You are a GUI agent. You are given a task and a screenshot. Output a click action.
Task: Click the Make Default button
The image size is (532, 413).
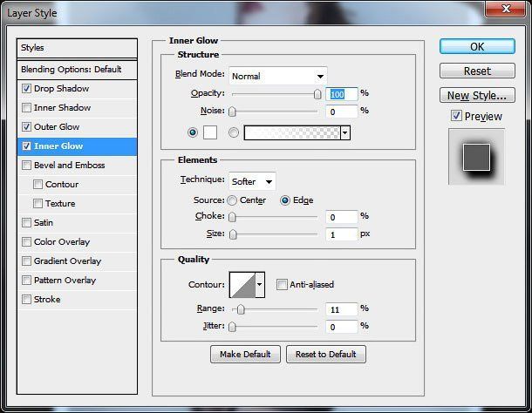pos(245,355)
